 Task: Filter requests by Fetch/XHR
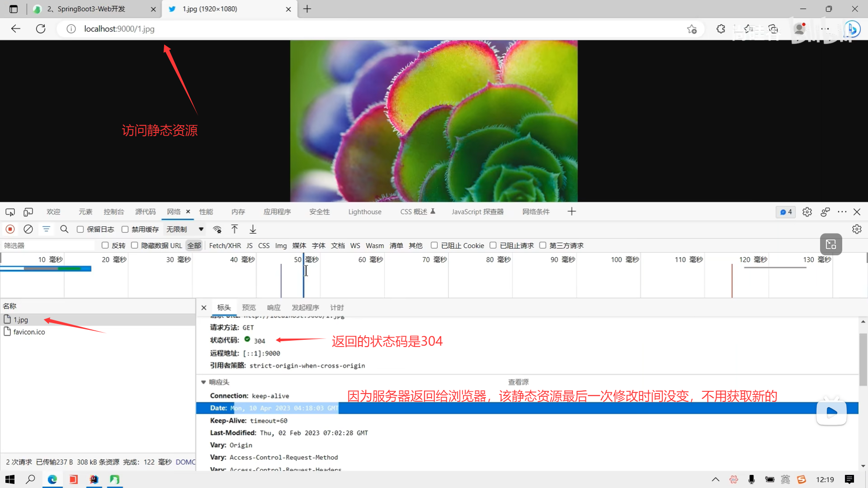225,245
